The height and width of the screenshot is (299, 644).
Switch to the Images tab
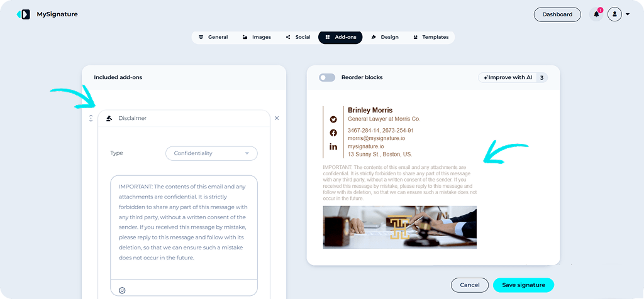[257, 37]
